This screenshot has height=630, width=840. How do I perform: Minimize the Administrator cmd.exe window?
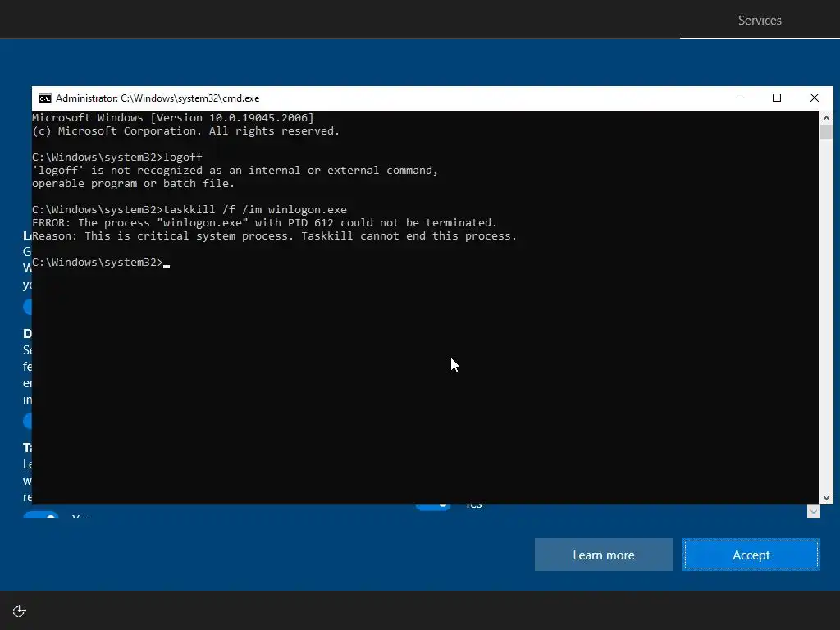pyautogui.click(x=740, y=98)
